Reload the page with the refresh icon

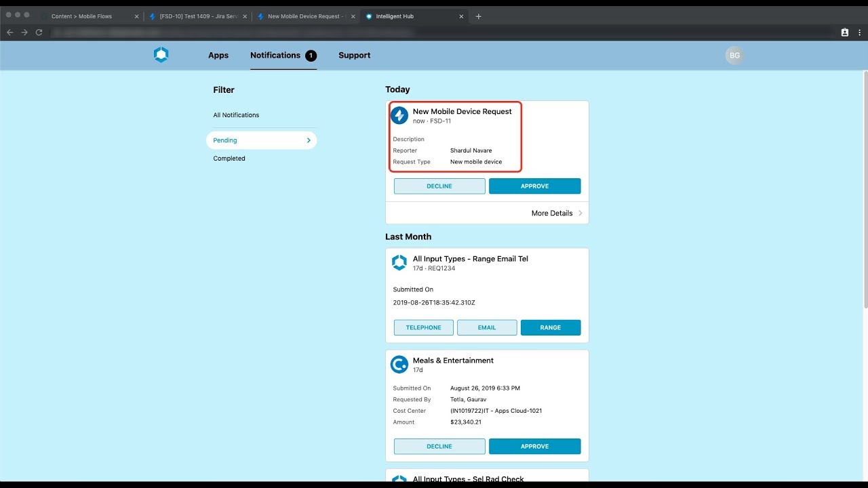pyautogui.click(x=39, y=33)
